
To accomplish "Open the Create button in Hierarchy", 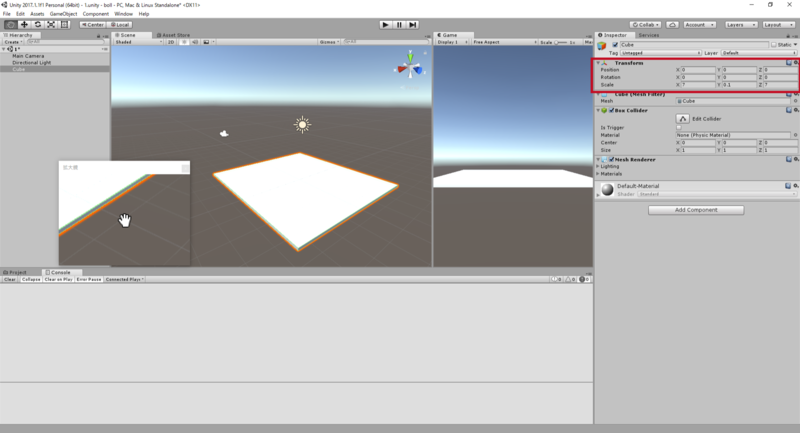I will 13,42.
